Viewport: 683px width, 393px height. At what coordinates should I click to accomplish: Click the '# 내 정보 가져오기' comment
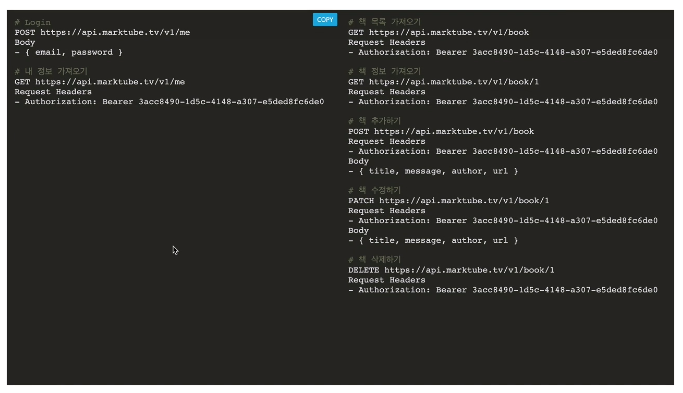tap(51, 71)
